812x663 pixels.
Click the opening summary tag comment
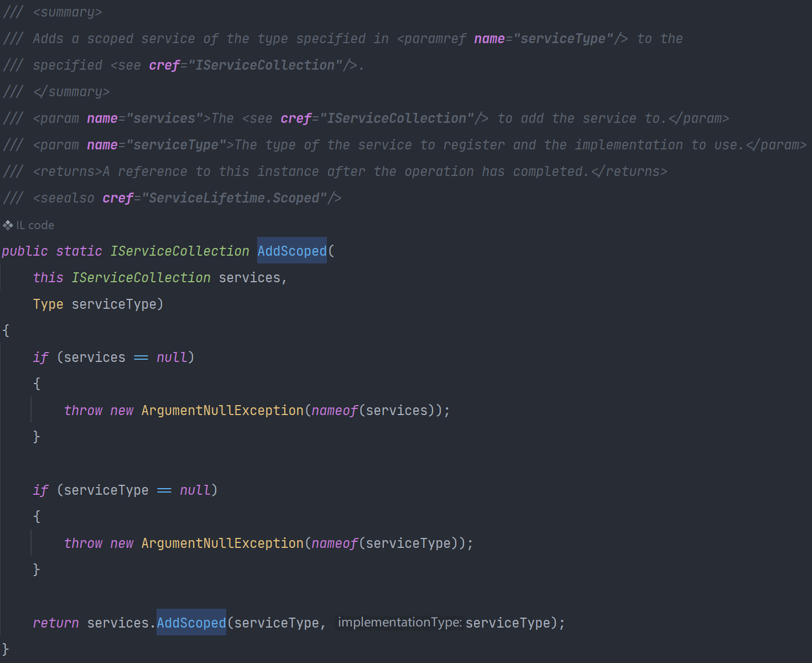pos(67,12)
